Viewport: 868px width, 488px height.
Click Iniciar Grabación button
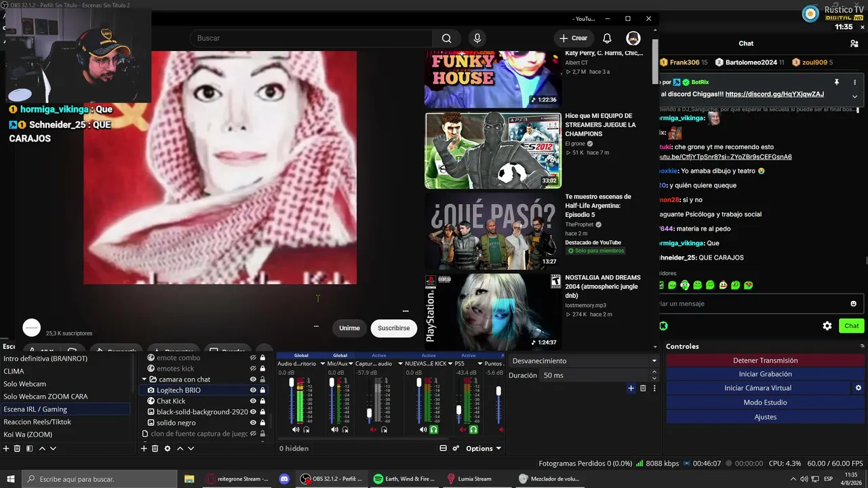[766, 374]
